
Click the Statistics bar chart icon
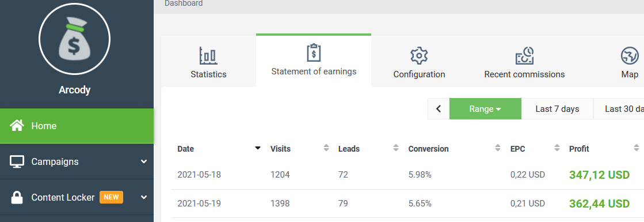(x=209, y=55)
